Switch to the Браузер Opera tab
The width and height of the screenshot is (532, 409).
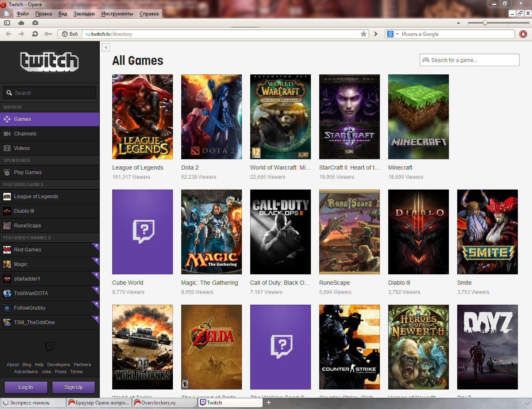[99, 402]
